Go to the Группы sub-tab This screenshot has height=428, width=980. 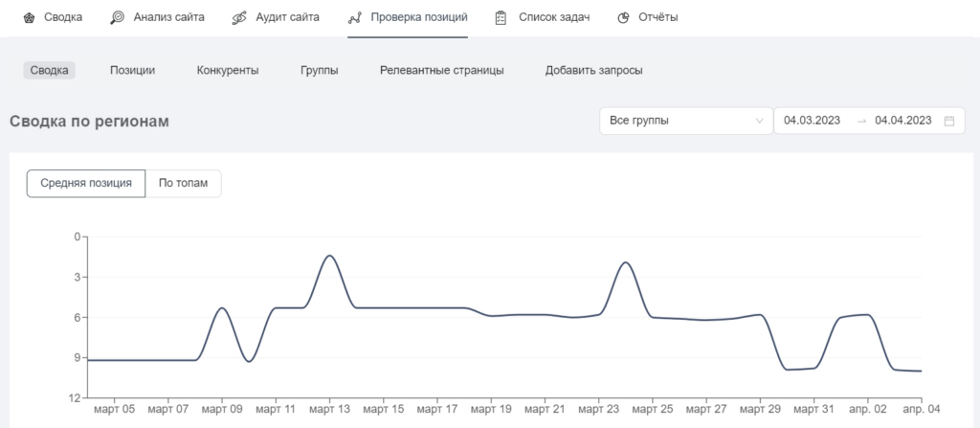[x=320, y=70]
